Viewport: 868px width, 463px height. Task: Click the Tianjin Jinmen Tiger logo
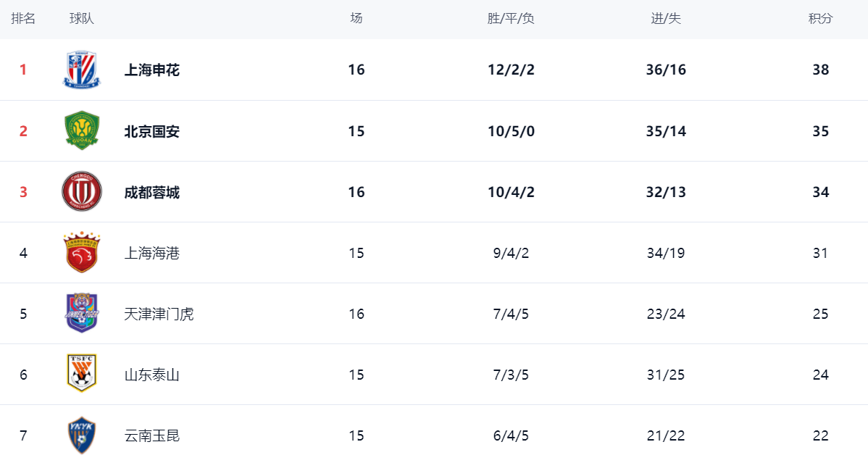coord(82,314)
